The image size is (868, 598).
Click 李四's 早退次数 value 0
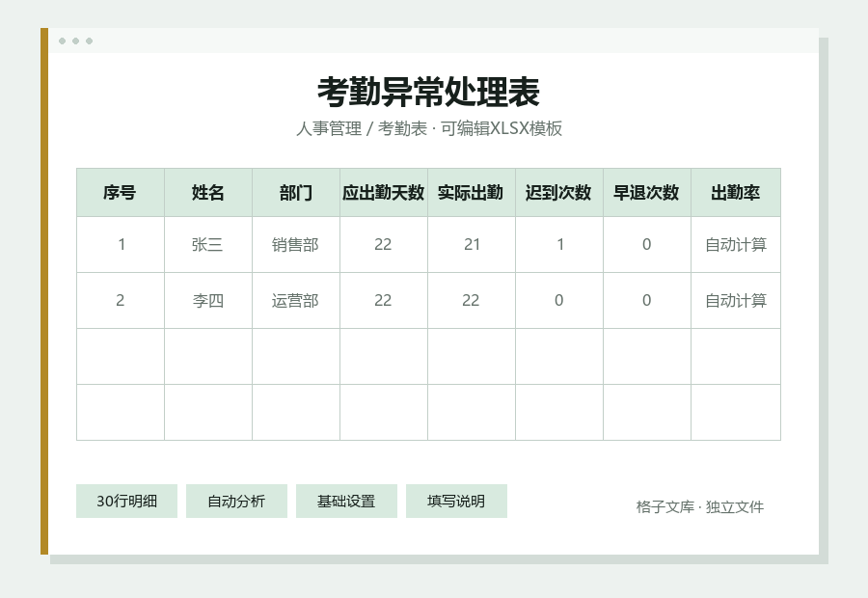point(646,300)
